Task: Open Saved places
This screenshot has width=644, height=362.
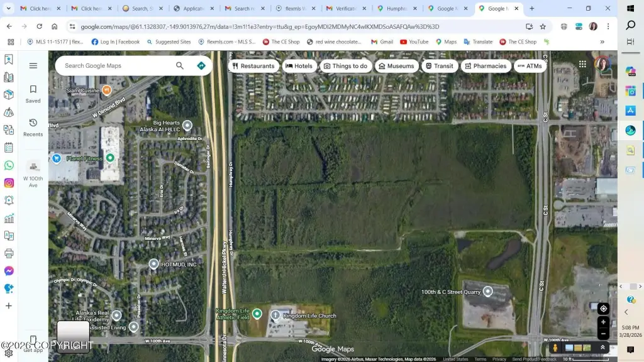Action: coord(33,94)
